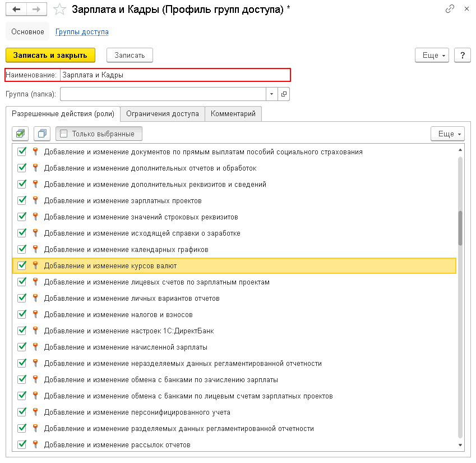The image size is (476, 463).
Task: Uncheck all roles with empty boxes icon
Action: pos(42,134)
